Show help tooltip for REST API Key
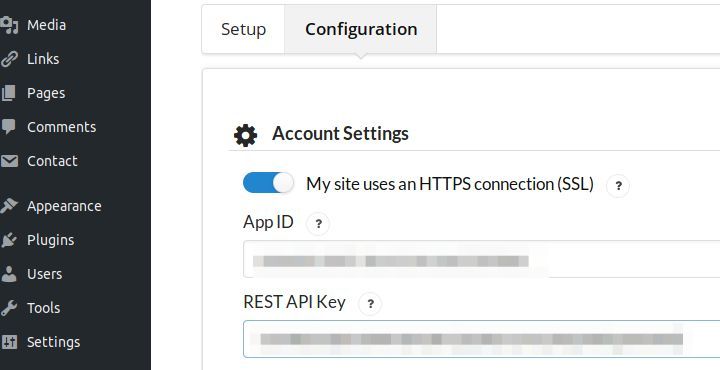Viewport: 720px width, 370px height. tap(370, 304)
